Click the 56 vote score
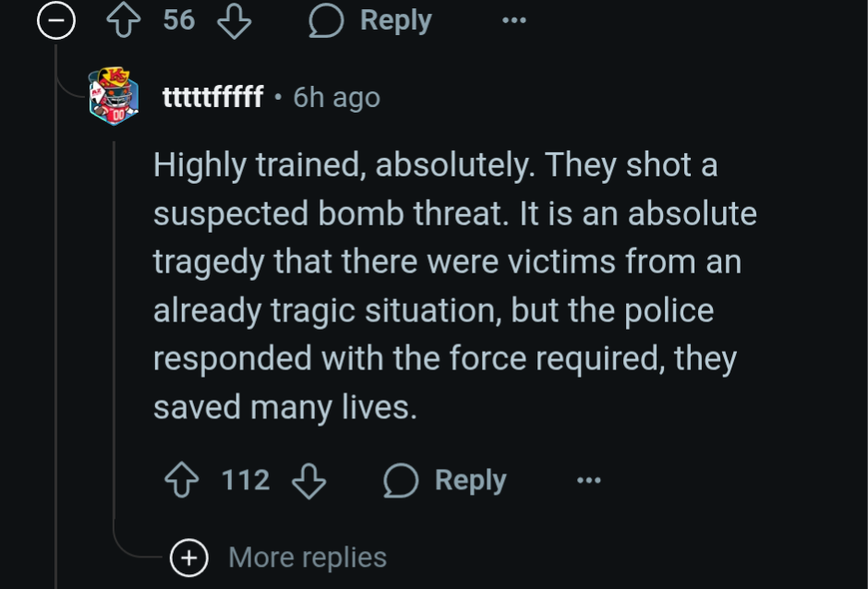 coord(179,20)
